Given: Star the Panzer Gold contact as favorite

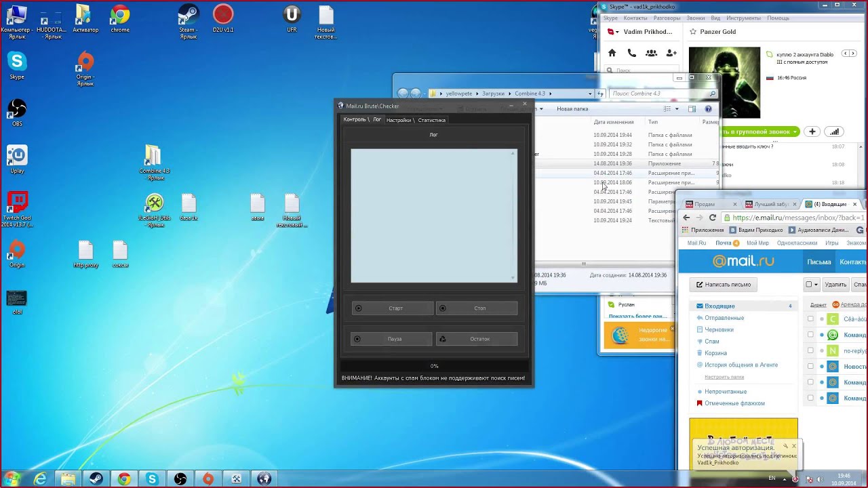Looking at the screenshot, I should (x=693, y=32).
